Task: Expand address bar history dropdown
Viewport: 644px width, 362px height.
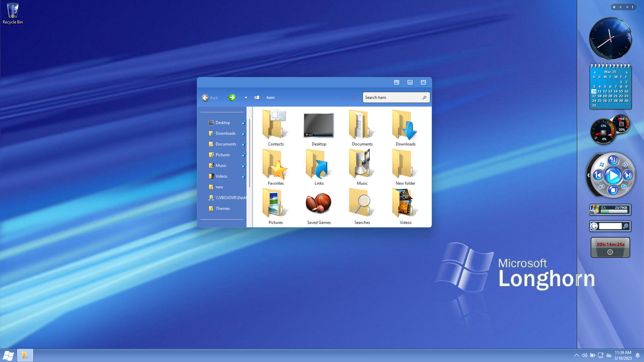Action: coord(343,98)
